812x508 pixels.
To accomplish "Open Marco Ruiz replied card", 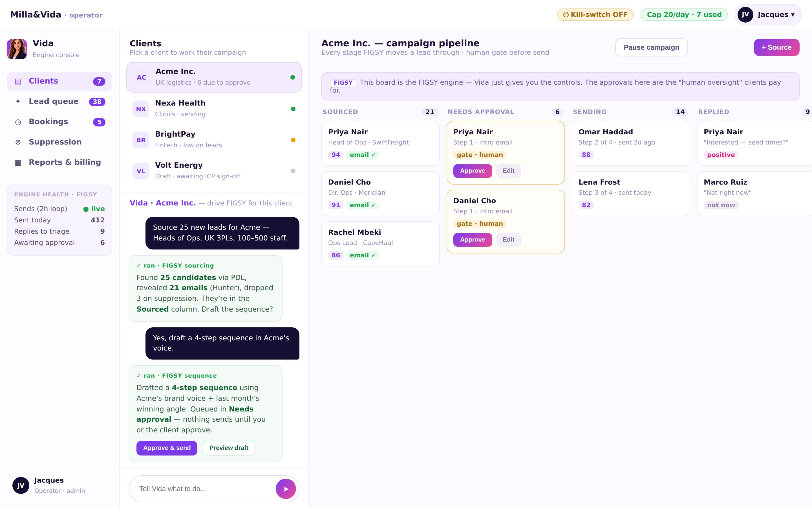I will [754, 194].
